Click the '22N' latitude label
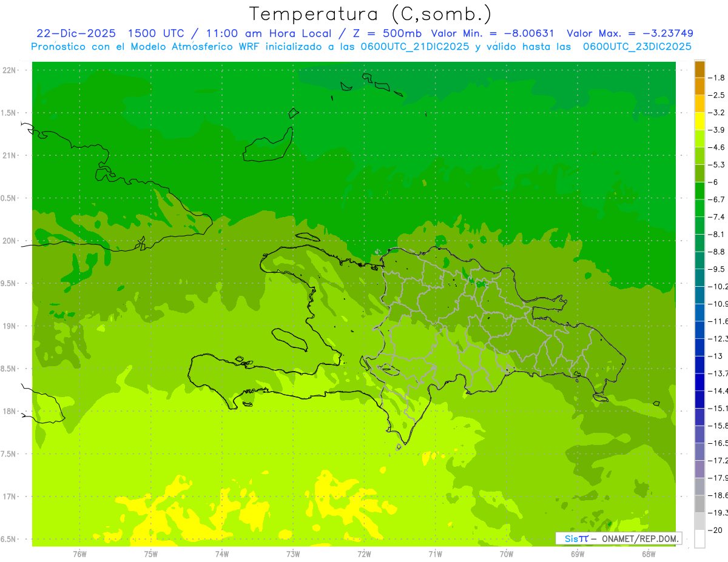 [x=10, y=70]
